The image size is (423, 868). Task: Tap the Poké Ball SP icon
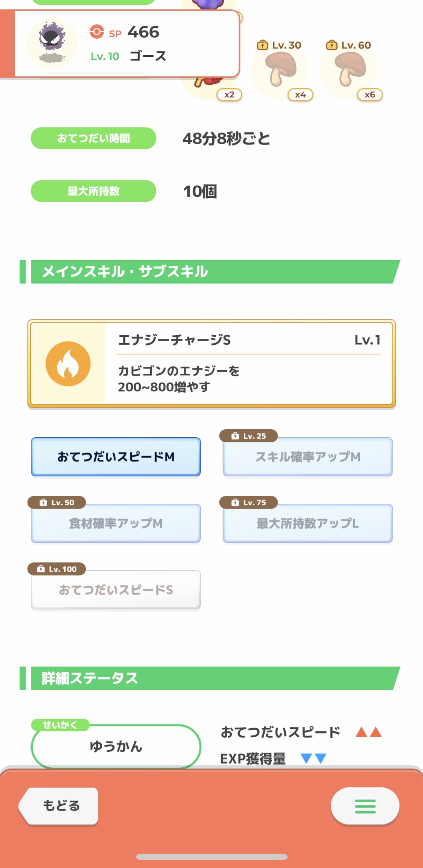click(97, 32)
